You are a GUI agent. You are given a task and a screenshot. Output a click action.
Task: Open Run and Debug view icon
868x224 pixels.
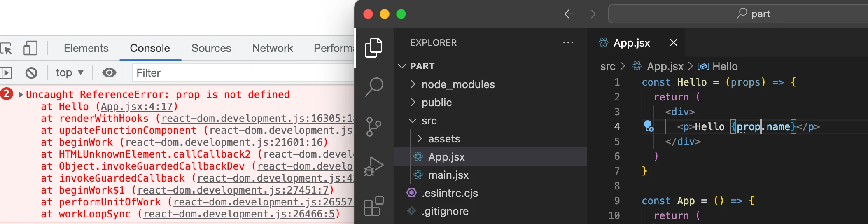click(373, 166)
